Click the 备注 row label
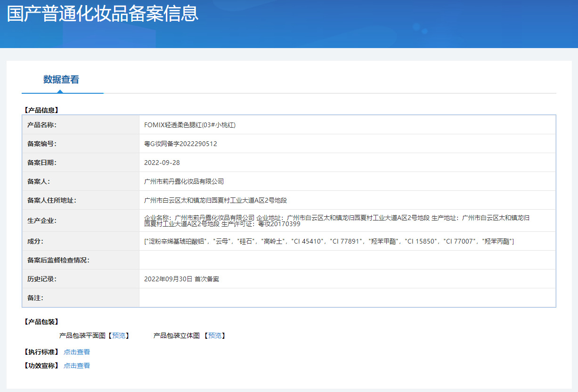Screen dimensions: 578x392 (x=35, y=298)
